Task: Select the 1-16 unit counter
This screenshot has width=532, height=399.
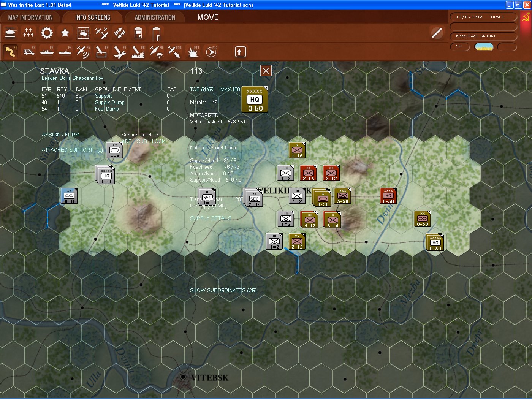Action: point(297,150)
